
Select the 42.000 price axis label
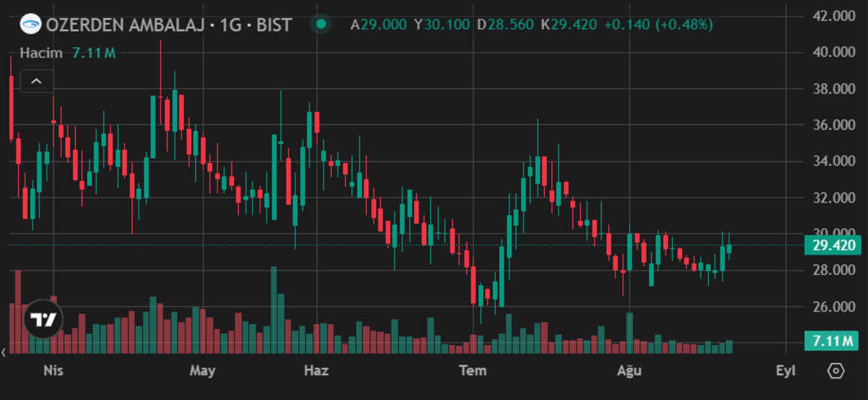coord(834,15)
